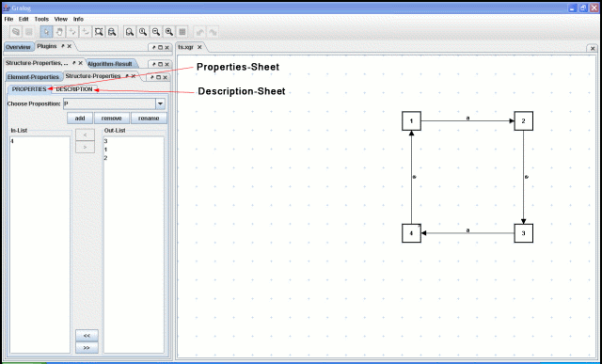Click the Choose Proposition combo box field
Viewport: 602px width, 364px height.
pos(115,103)
